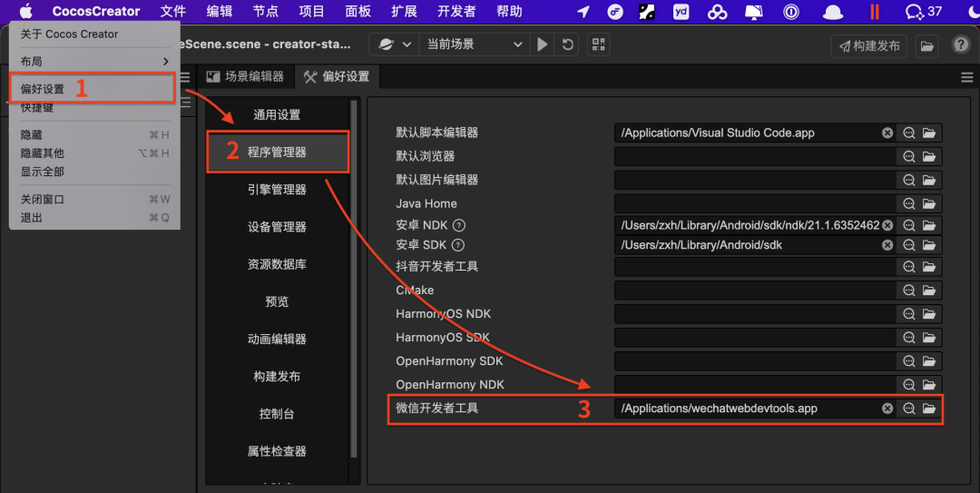
Task: Open preview platform dropdown with planet icon
Action: [395, 44]
